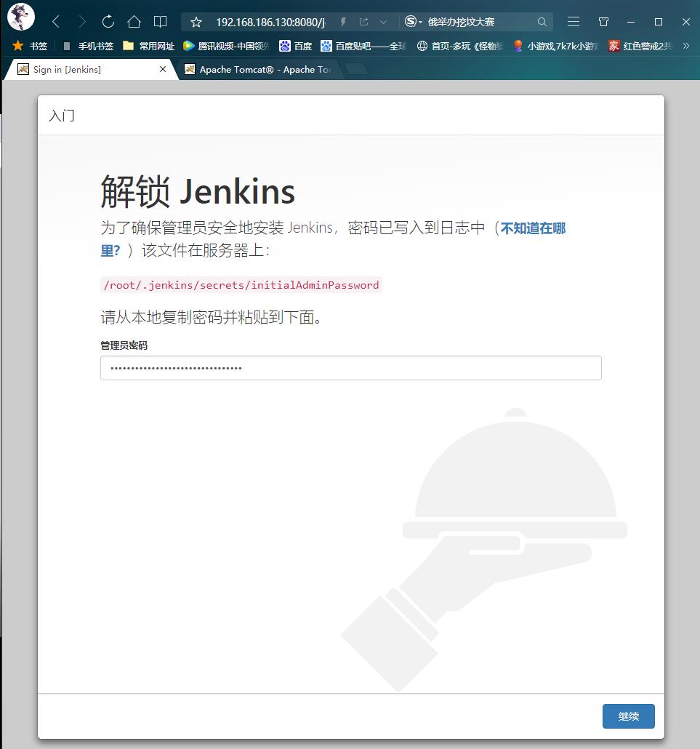Screen dimensions: 700x749
Task: Open the browser hamburger menu
Action: [x=574, y=22]
